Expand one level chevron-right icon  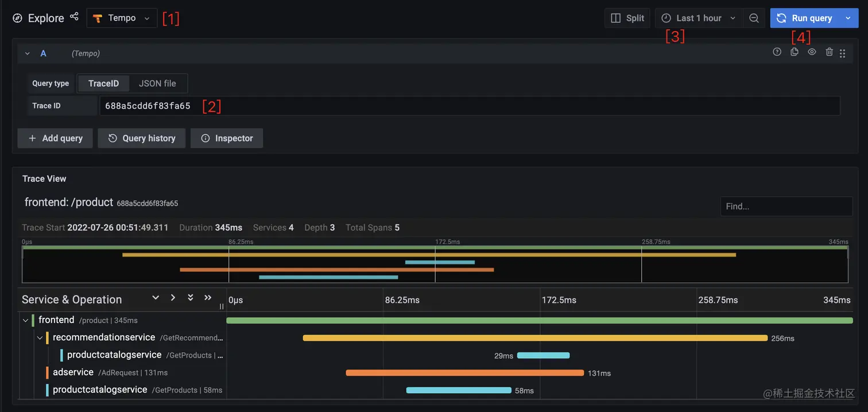tap(173, 297)
